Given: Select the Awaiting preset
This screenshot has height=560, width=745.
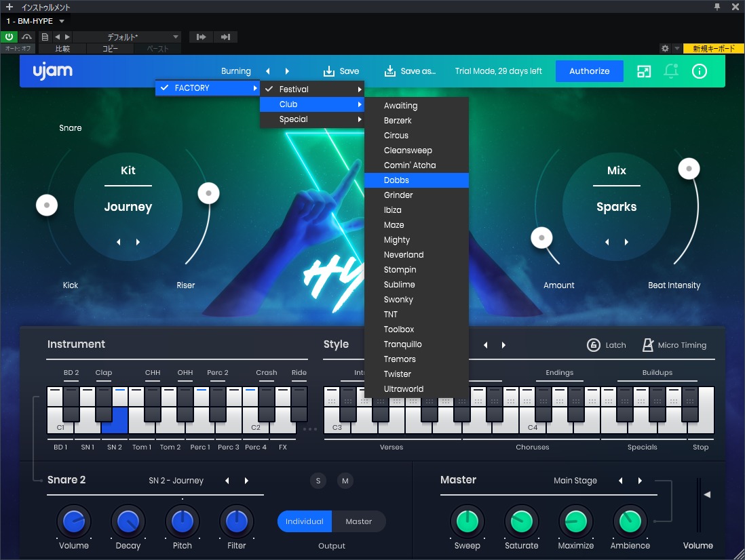Looking at the screenshot, I should [x=417, y=106].
